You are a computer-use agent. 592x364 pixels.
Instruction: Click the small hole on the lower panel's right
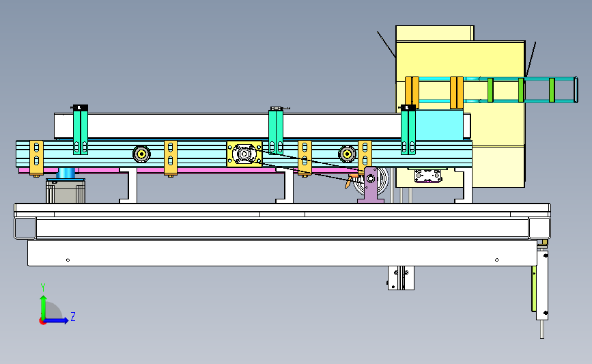tap(497, 260)
